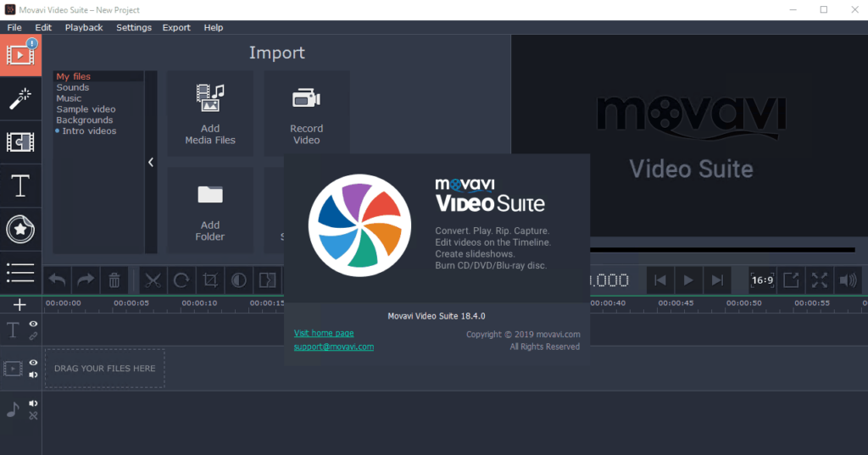Click support@movavi.com email link
The image size is (868, 455).
tap(334, 347)
